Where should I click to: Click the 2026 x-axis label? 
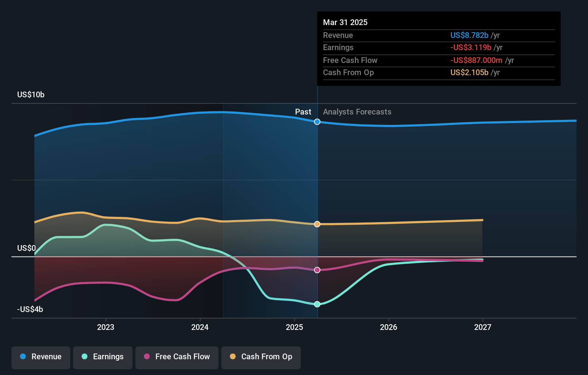(x=389, y=327)
